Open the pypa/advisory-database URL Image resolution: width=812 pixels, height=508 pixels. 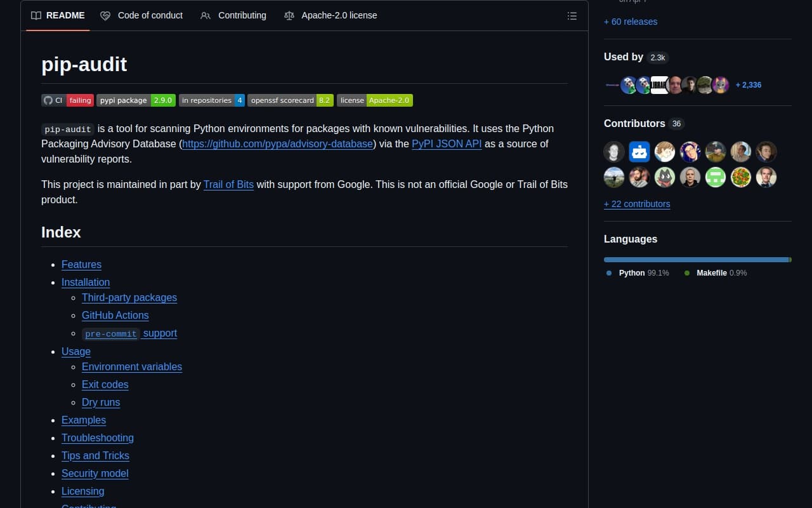tap(277, 144)
